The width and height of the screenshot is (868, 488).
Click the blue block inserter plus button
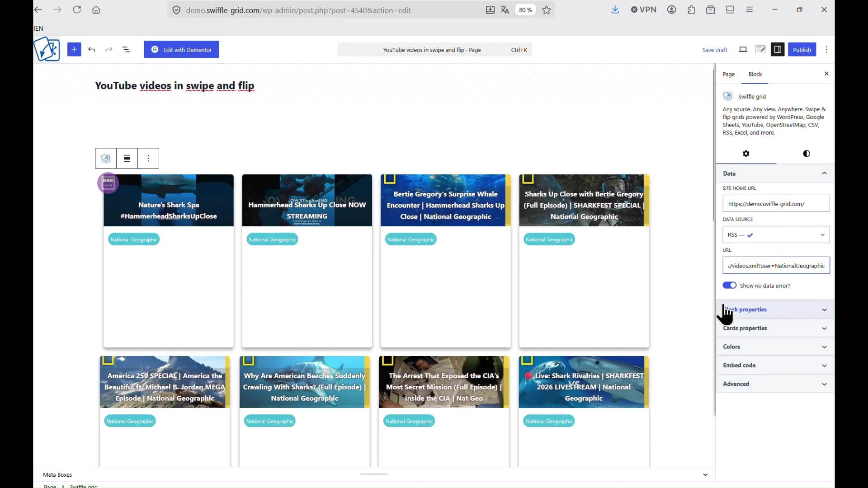point(74,49)
